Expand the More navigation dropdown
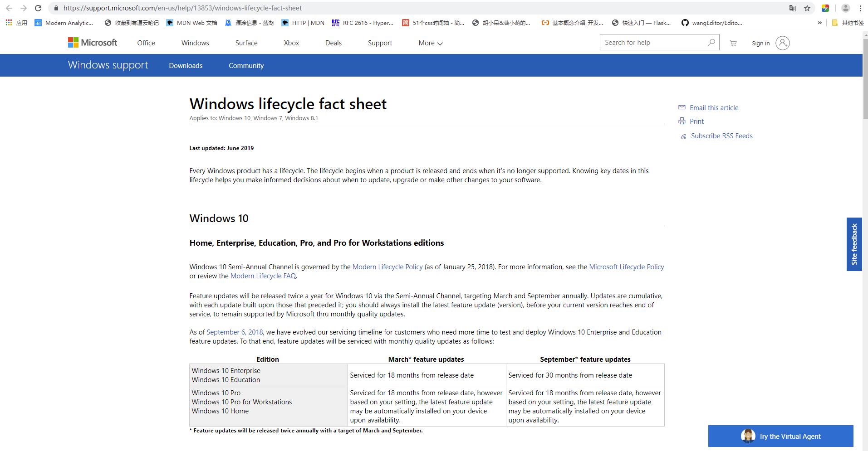Screen dimensions: 868x451 (x=430, y=43)
